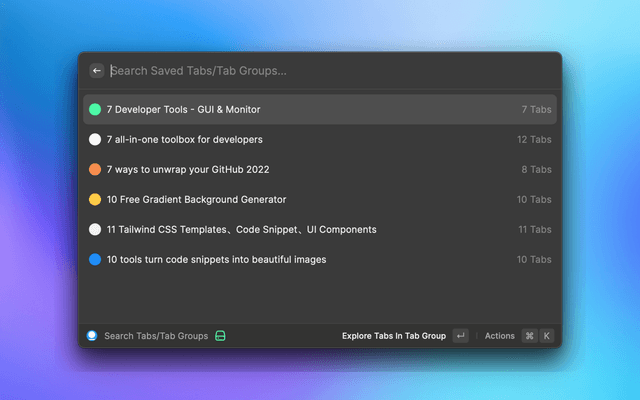Open the Actions menu
640x400 pixels.
(500, 336)
